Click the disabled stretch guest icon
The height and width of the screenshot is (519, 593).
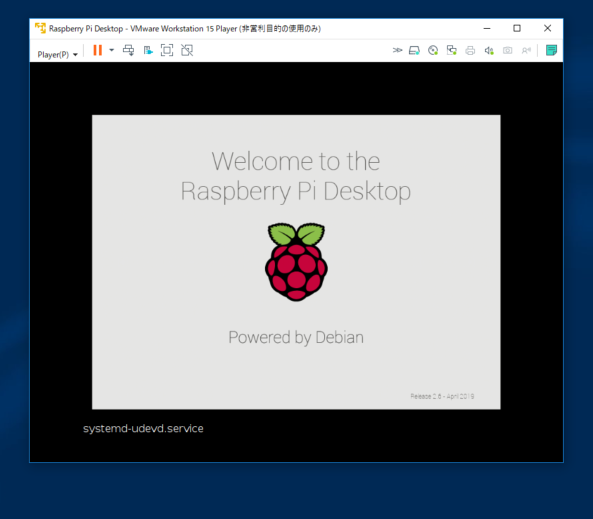tap(187, 50)
